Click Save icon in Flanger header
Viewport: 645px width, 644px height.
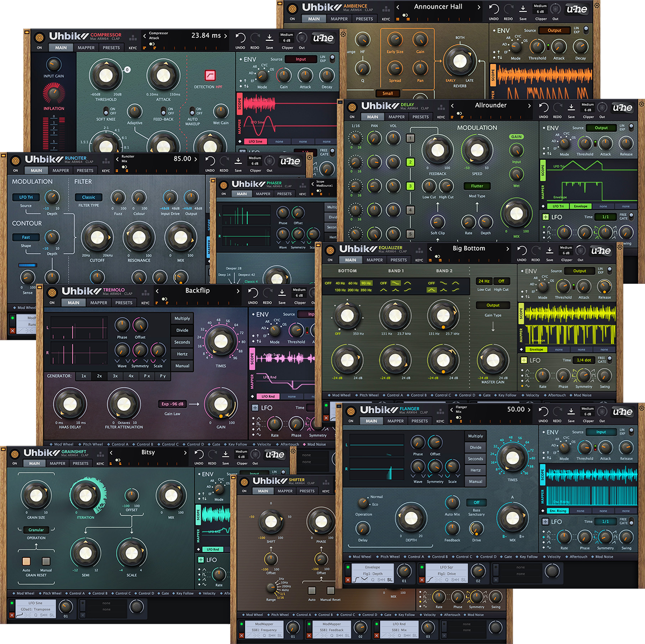pyautogui.click(x=571, y=412)
